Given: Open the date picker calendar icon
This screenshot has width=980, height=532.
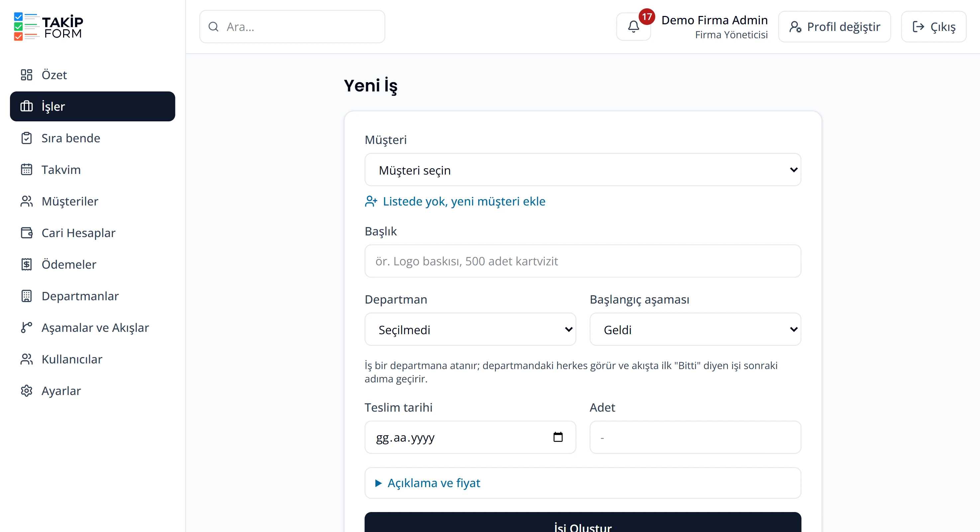Looking at the screenshot, I should tap(558, 437).
